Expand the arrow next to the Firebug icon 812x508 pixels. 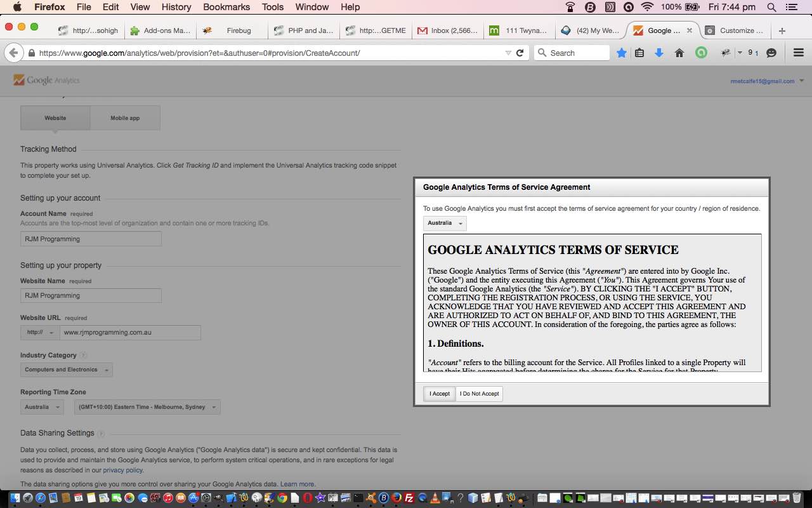click(740, 53)
